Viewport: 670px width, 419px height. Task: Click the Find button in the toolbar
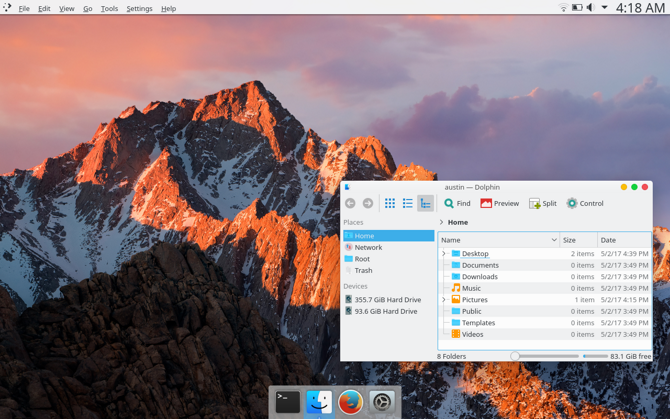click(457, 203)
